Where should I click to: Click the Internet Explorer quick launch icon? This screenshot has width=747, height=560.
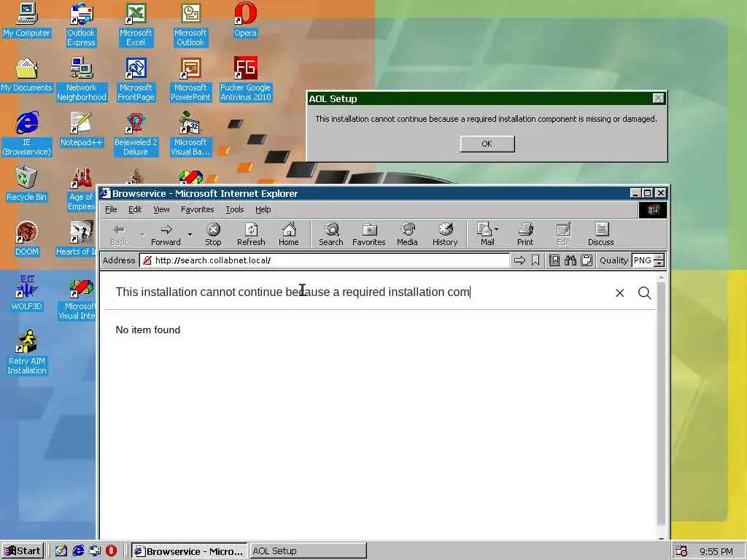point(78,551)
